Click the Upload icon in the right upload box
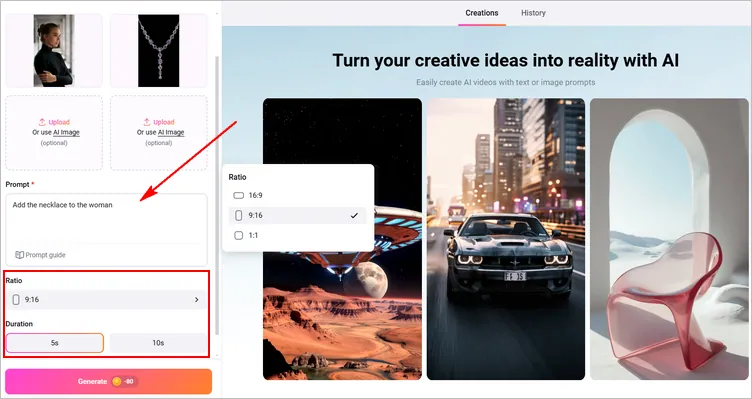The image size is (752, 399). 147,122
